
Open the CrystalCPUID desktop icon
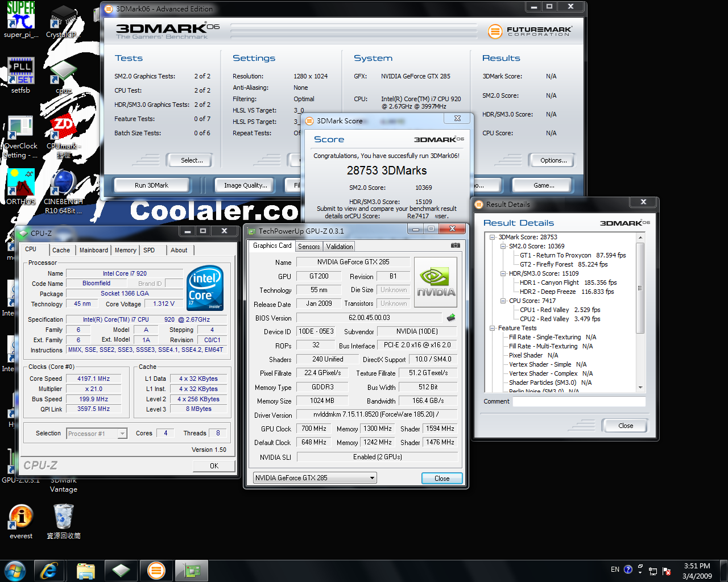[x=63, y=22]
